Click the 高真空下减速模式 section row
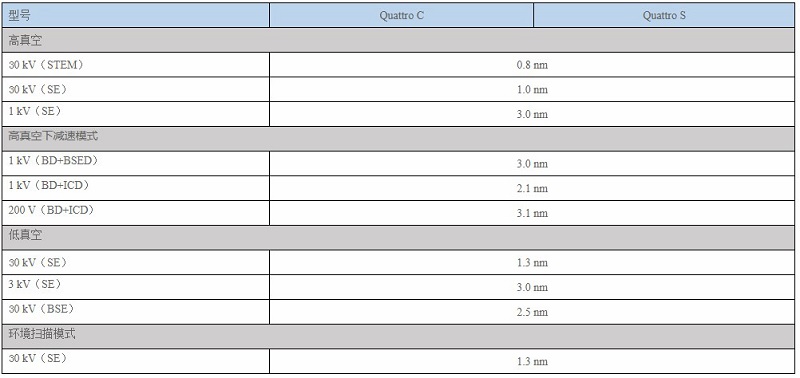 (398, 139)
